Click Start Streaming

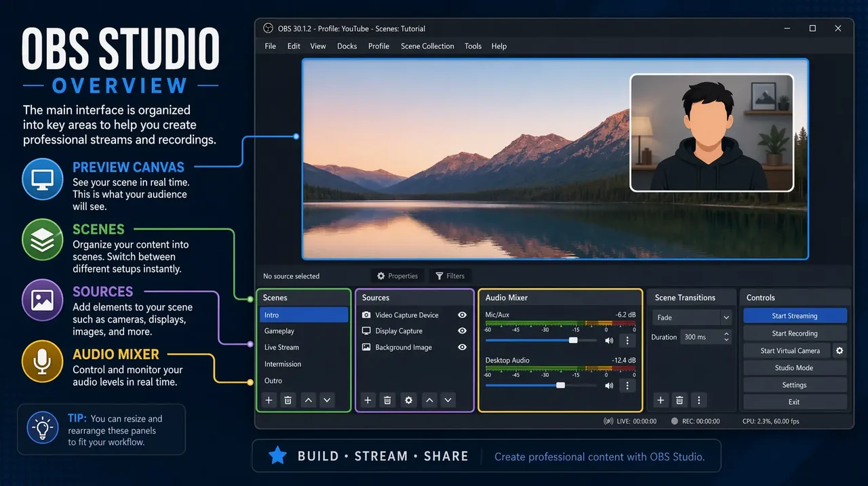click(795, 316)
